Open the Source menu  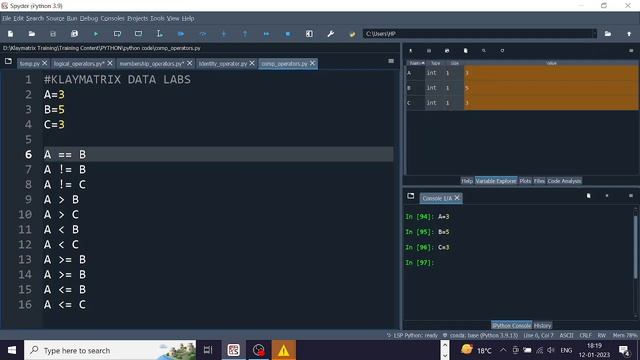point(55,18)
